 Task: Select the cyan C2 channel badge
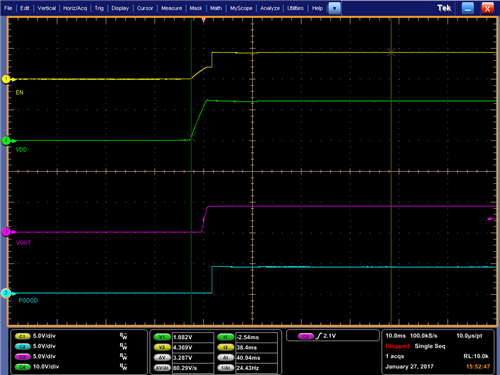[x=22, y=347]
